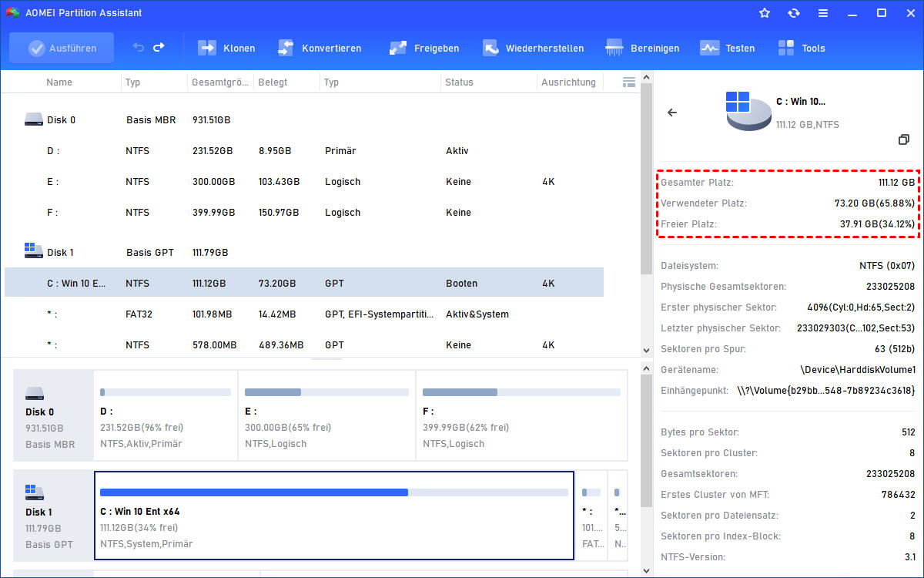This screenshot has height=578, width=924.
Task: Select E: partition block in disk map
Action: click(326, 415)
